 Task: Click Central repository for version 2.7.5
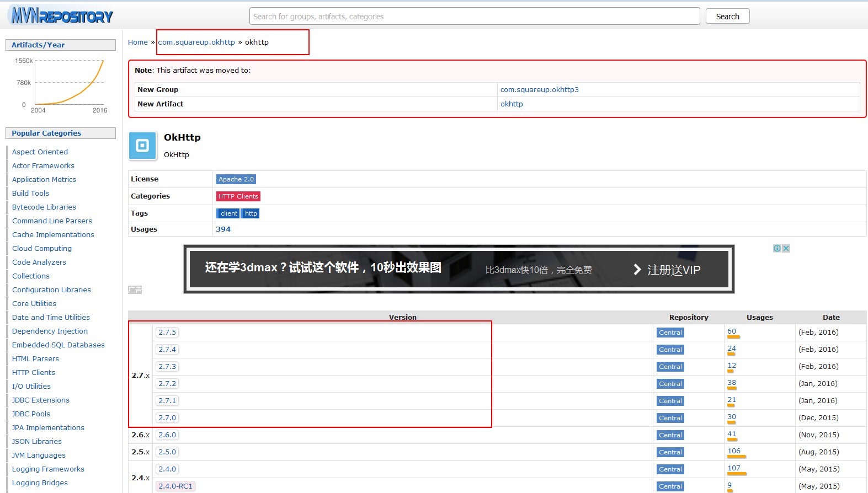pyautogui.click(x=670, y=333)
